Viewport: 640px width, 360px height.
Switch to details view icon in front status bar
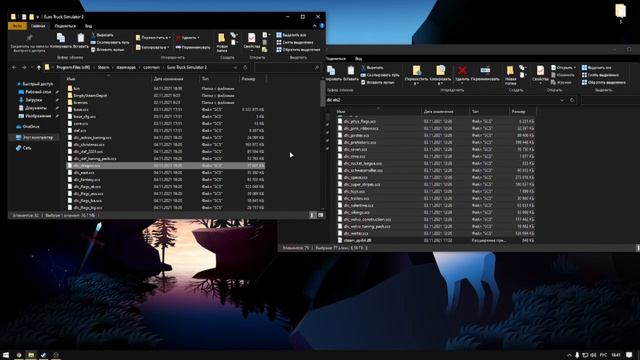click(313, 215)
